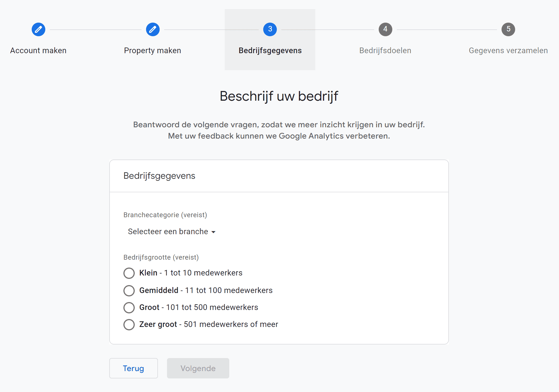Click the pencil icon on Property maken step
The image size is (559, 392).
pos(153,29)
